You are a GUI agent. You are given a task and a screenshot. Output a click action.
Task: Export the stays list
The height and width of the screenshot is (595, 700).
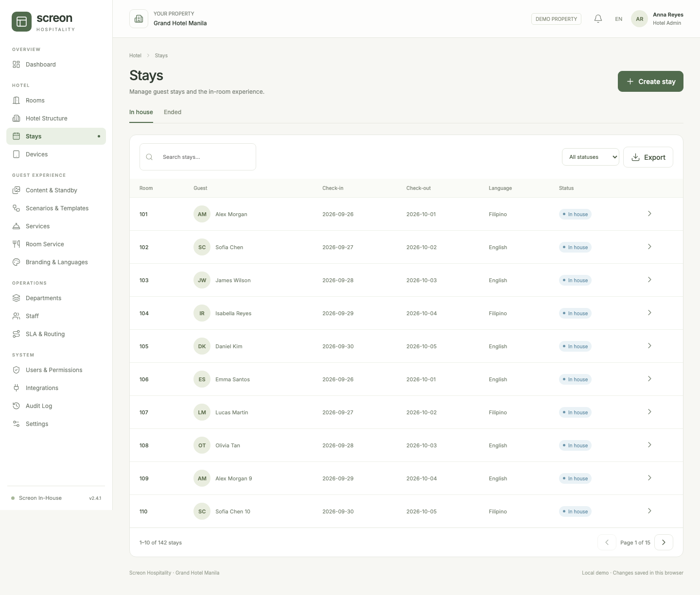pos(648,157)
